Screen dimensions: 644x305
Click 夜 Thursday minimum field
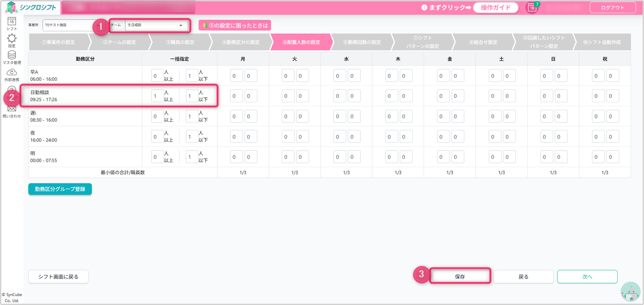click(x=392, y=137)
